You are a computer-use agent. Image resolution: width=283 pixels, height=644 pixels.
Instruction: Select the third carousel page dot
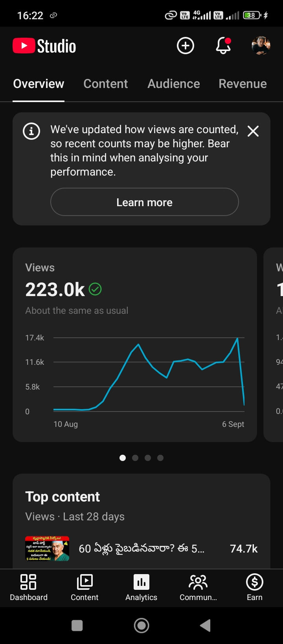tap(148, 458)
